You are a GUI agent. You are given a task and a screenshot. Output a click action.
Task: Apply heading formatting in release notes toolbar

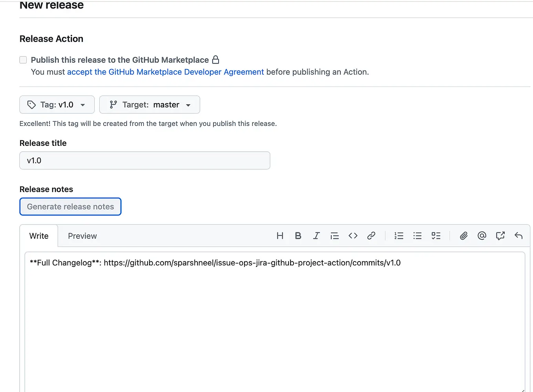click(280, 236)
